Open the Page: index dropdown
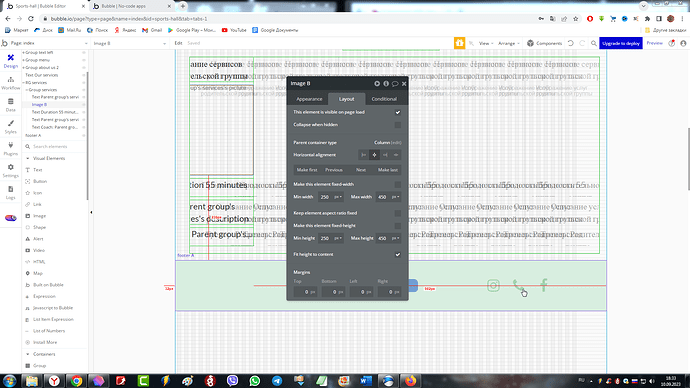690x388 pixels. 45,43
